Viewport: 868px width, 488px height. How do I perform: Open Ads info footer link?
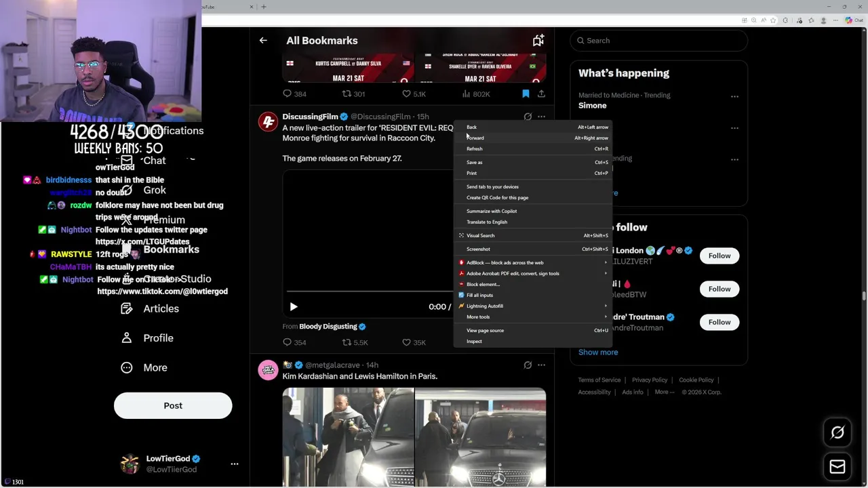pos(633,392)
